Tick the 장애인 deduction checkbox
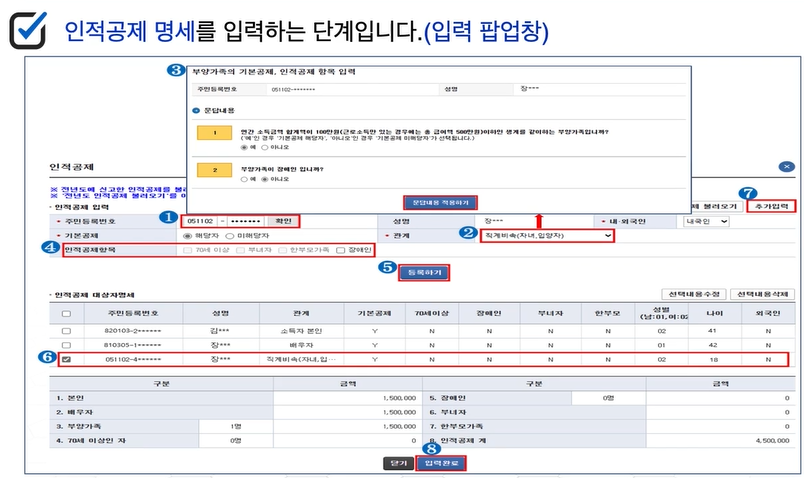Viewport: 804px width, 478px height. (x=340, y=250)
